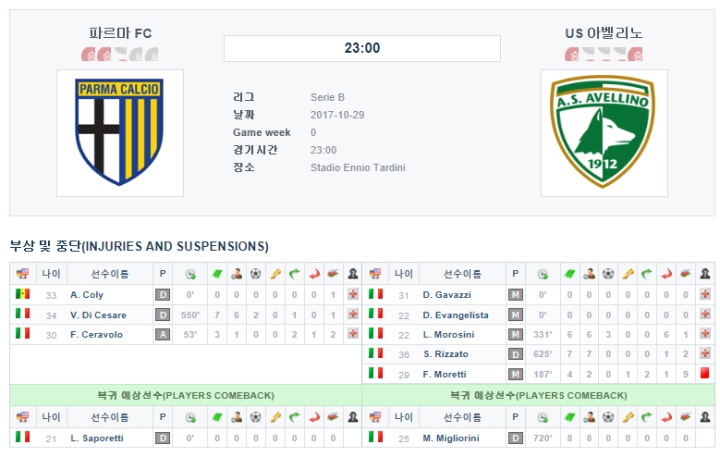Click the yellow boot assists icon in Avellino header
Viewport: 720px width, 457px height.
[628, 274]
